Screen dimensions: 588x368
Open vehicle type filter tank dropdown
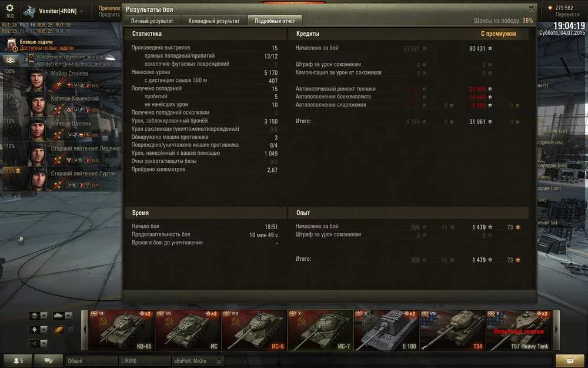pyautogui.click(x=62, y=316)
